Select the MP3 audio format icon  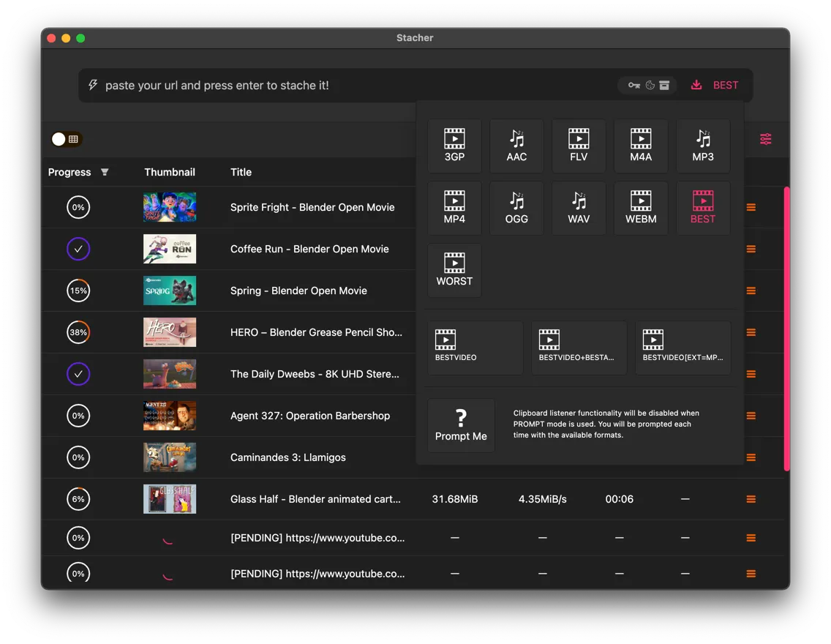(703, 145)
